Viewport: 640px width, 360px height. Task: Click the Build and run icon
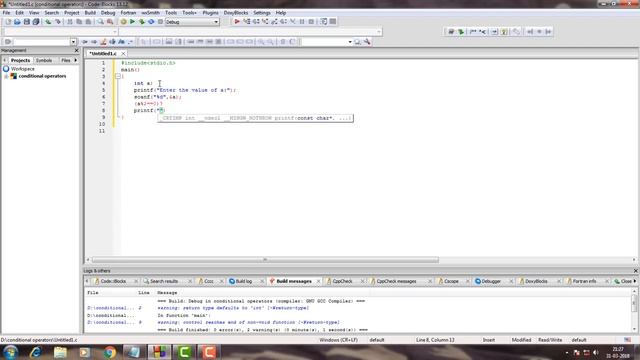pyautogui.click(x=142, y=22)
